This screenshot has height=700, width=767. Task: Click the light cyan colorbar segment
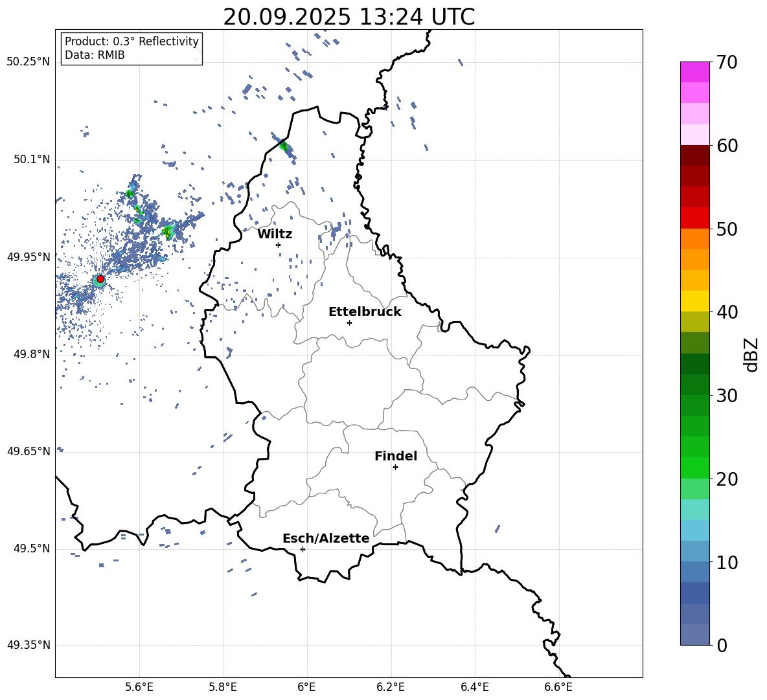pos(694,510)
